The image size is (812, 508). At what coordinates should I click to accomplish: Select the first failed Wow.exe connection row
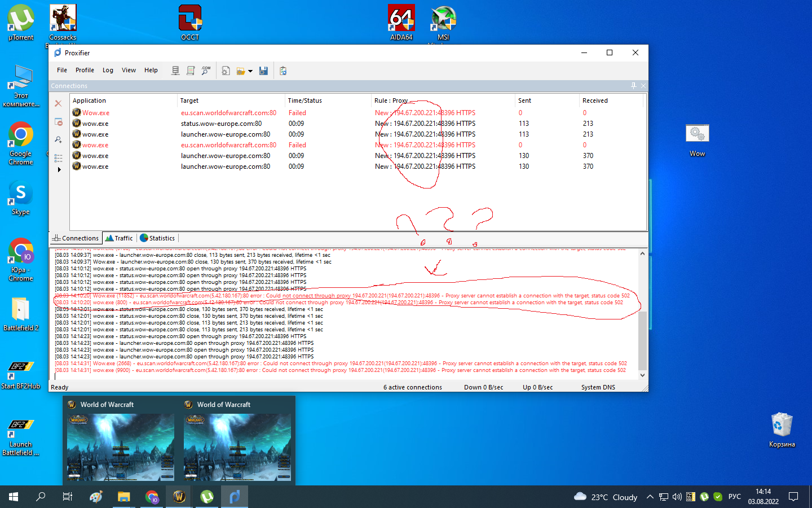tap(357, 113)
